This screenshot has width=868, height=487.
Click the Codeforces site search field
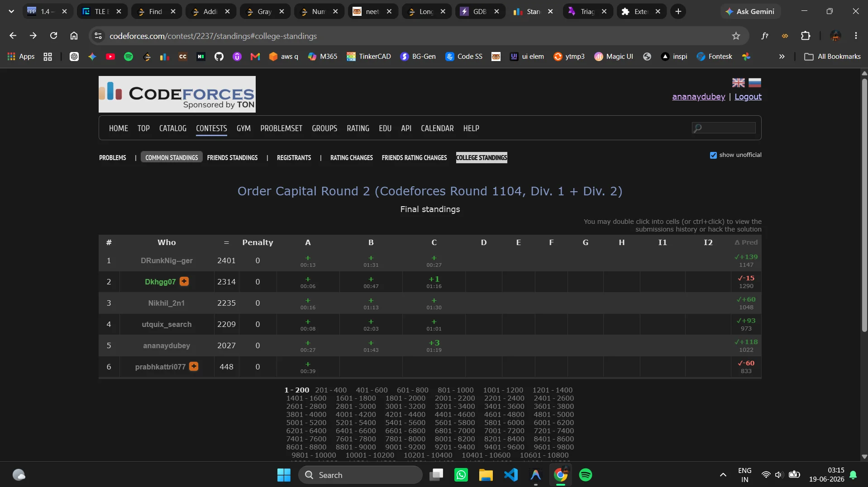tap(724, 128)
